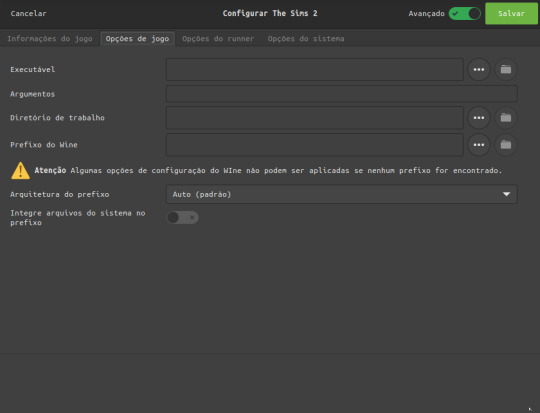This screenshot has height=413, width=540.
Task: Browse for the Diretório de trabalho
Action: click(479, 118)
